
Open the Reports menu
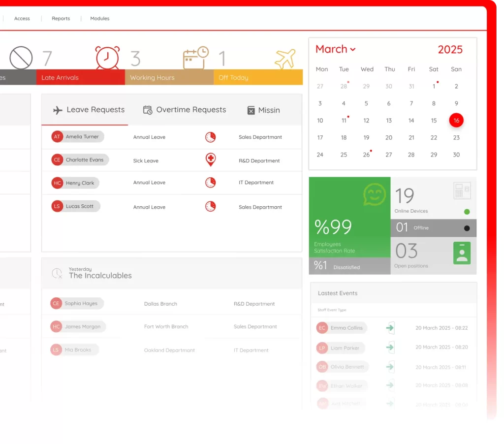click(61, 19)
